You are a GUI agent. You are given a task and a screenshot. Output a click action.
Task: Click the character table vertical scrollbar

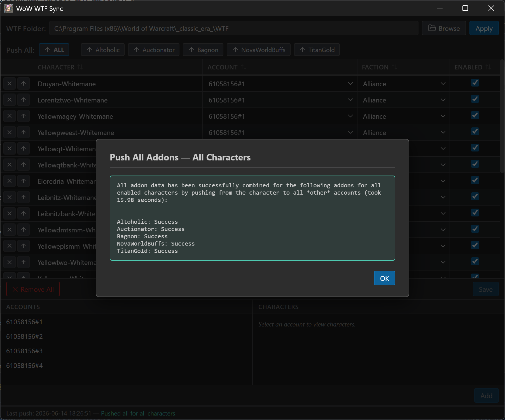(x=502, y=116)
